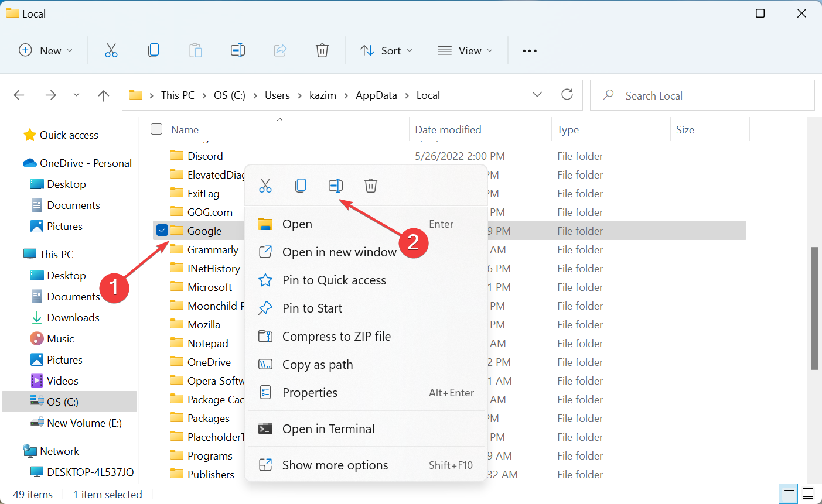Click the Rename icon in the context menu
This screenshot has height=504, width=822.
336,186
